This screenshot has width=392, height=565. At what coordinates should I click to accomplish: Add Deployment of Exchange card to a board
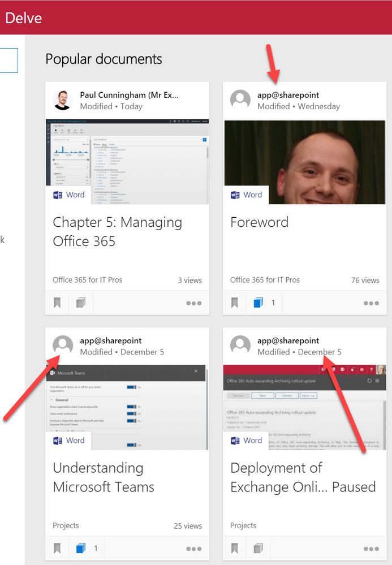pos(259,549)
